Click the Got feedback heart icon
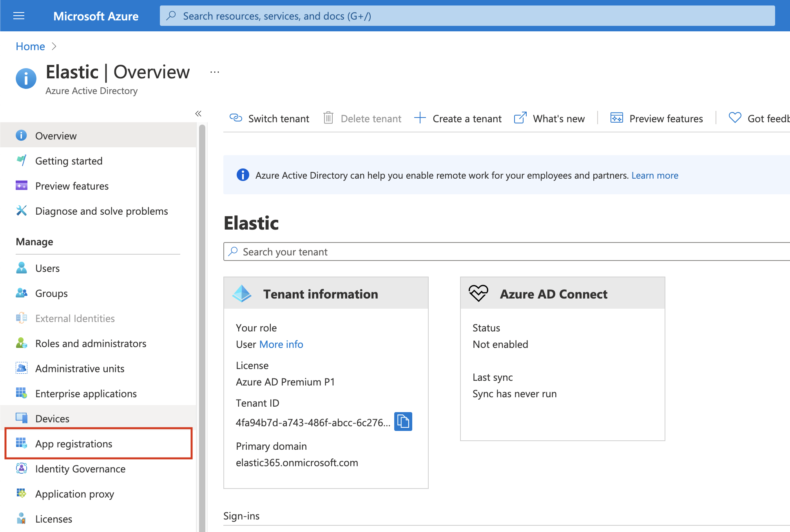 pyautogui.click(x=735, y=118)
